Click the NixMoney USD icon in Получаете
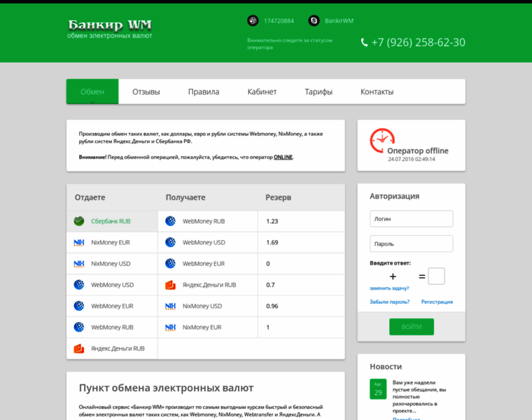This screenshot has height=420, width=532. pos(170,306)
